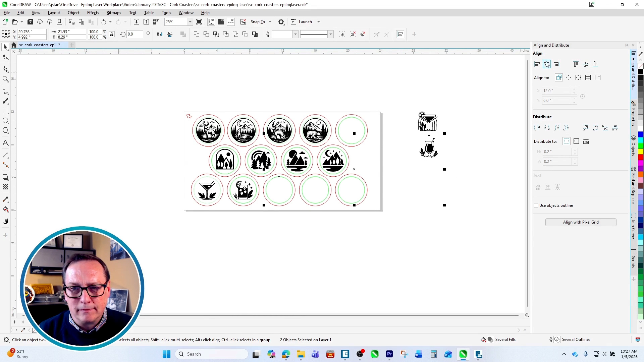Select the Ellipse tool
Screen dimensions: 644x362
(5, 121)
